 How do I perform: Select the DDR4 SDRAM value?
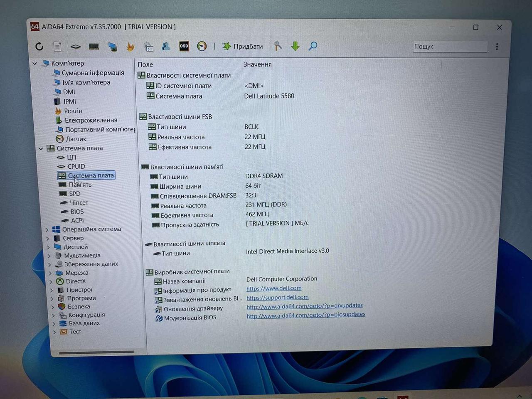[x=264, y=176]
